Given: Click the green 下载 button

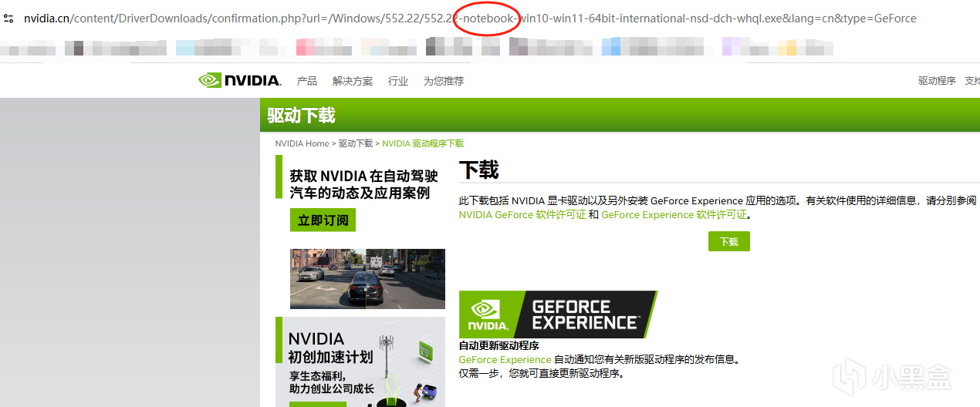Looking at the screenshot, I should click(729, 241).
